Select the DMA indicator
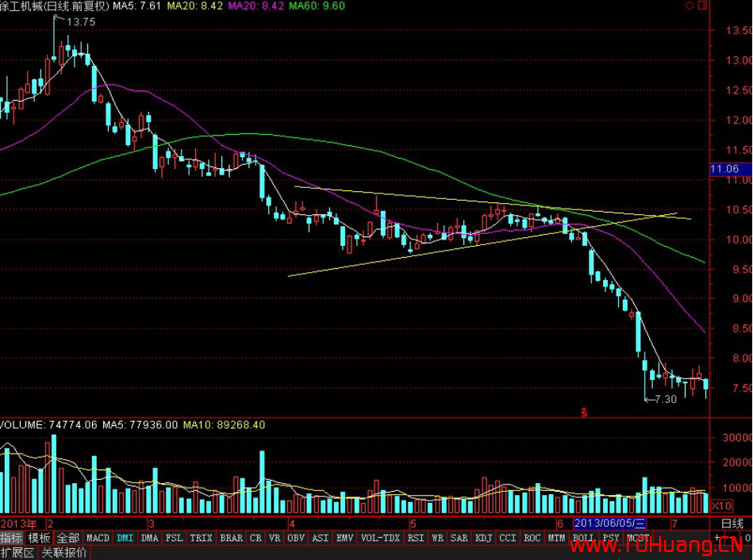 coord(150,538)
